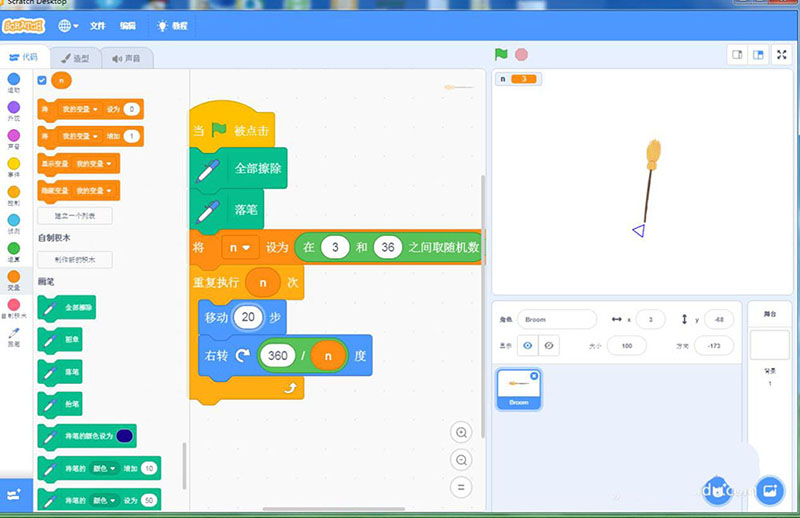Enter full screen stage mode

(782, 55)
